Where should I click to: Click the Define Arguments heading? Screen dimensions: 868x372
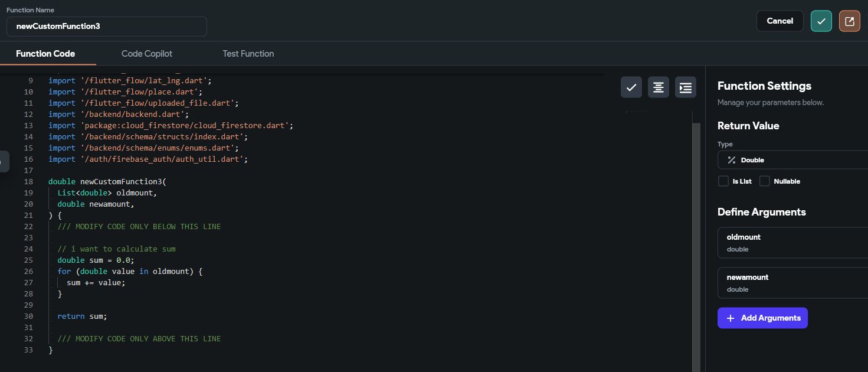click(x=762, y=212)
